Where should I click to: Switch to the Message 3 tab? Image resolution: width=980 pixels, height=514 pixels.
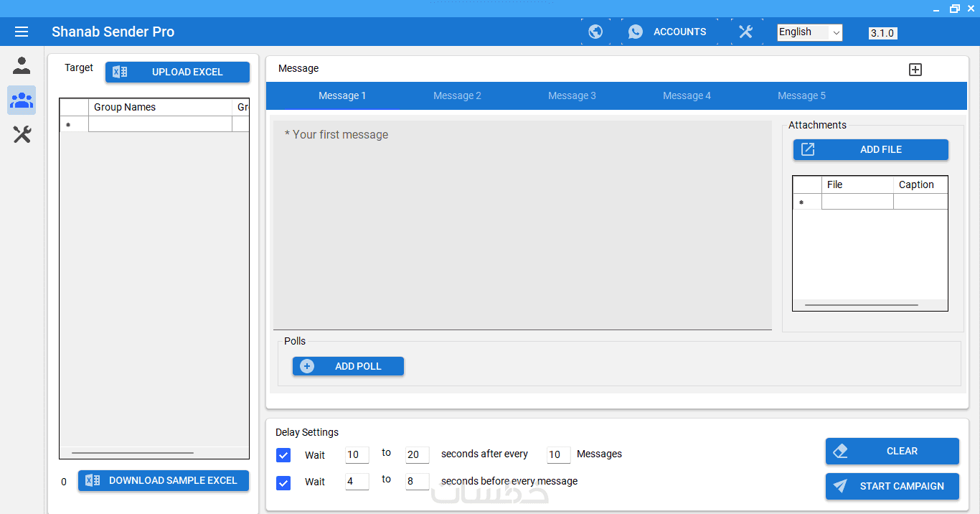(572, 95)
